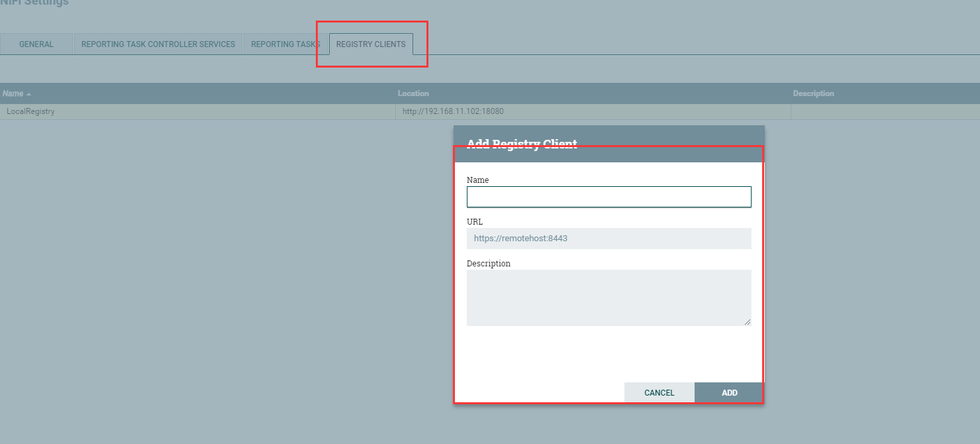
Task: Click the http://192.168.11.102:18080 location cell
Action: [x=453, y=111]
